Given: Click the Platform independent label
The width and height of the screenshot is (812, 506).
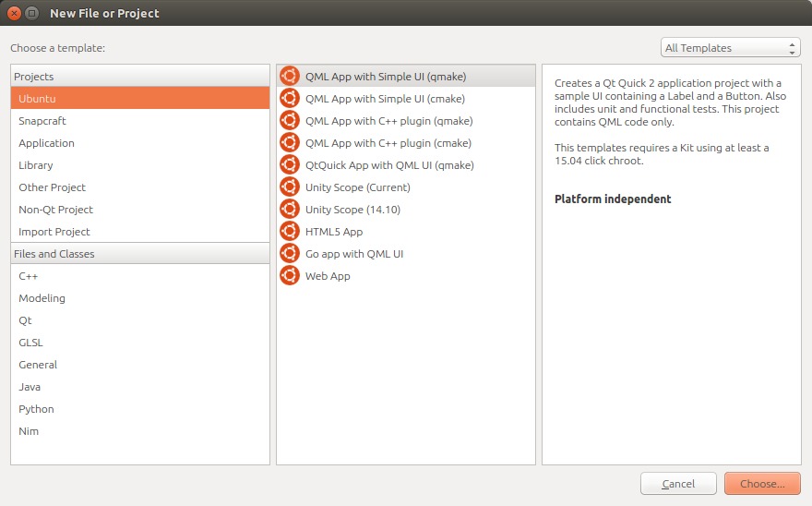Looking at the screenshot, I should pos(613,199).
